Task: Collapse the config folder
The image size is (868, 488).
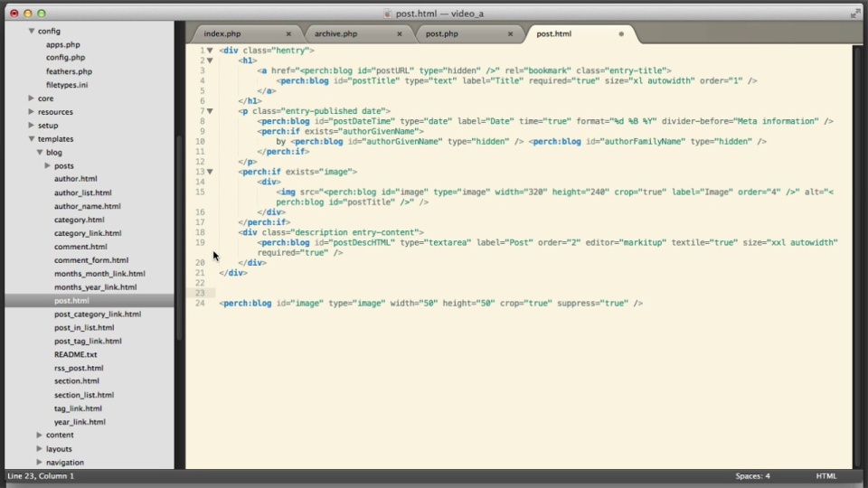Action: 32,31
